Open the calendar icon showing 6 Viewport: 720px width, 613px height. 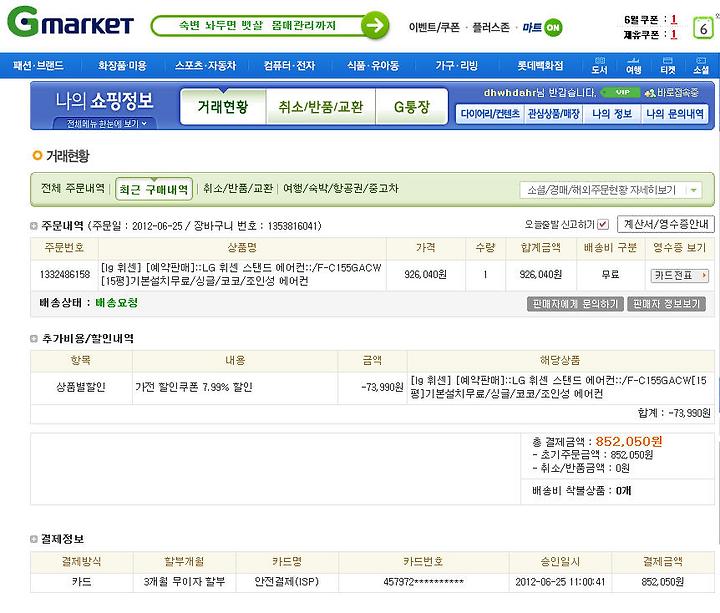[703, 28]
